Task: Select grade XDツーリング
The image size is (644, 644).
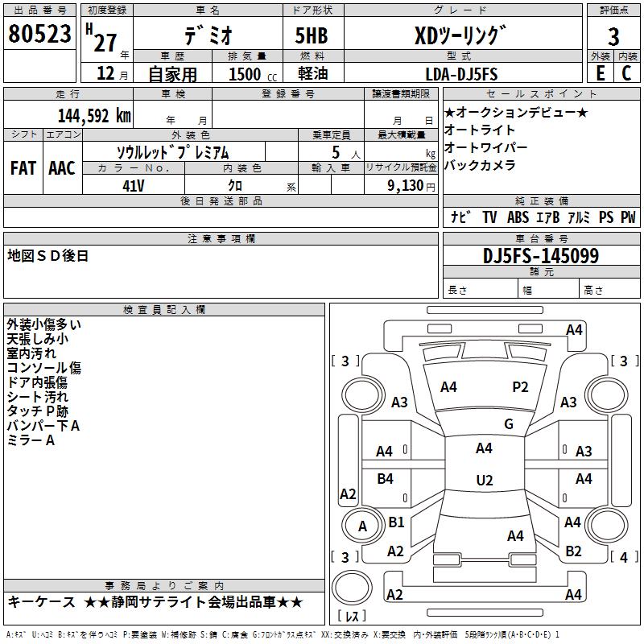Action: click(460, 35)
